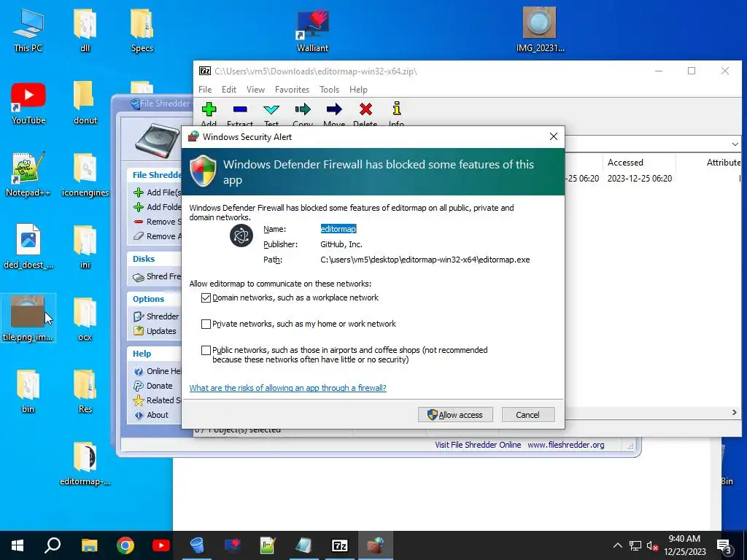Click the Allow access button
The height and width of the screenshot is (560, 747).
[455, 414]
